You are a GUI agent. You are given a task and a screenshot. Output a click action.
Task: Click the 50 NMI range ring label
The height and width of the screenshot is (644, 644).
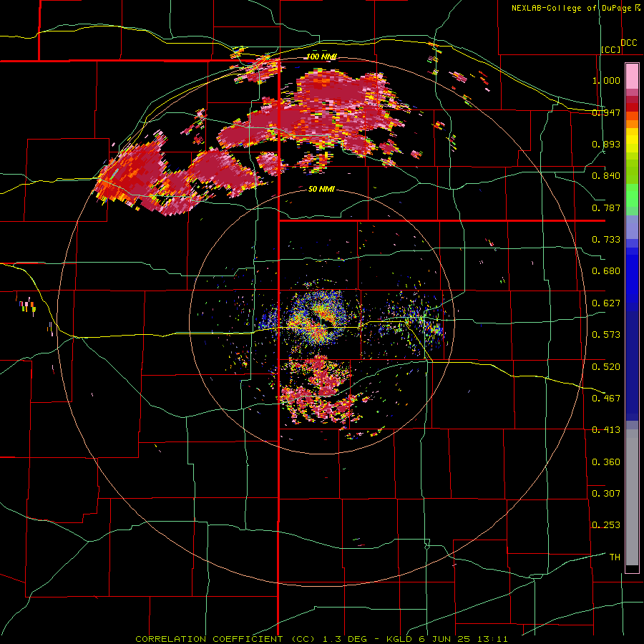321,189
